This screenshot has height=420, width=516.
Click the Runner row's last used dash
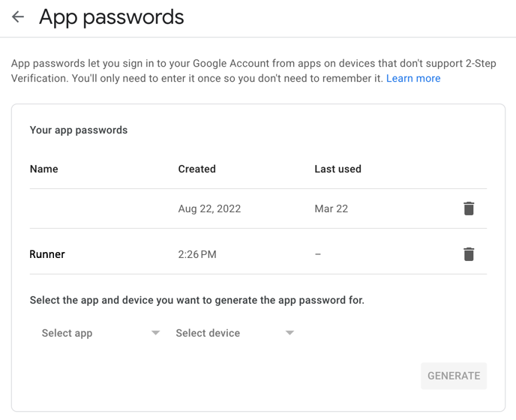pos(318,254)
